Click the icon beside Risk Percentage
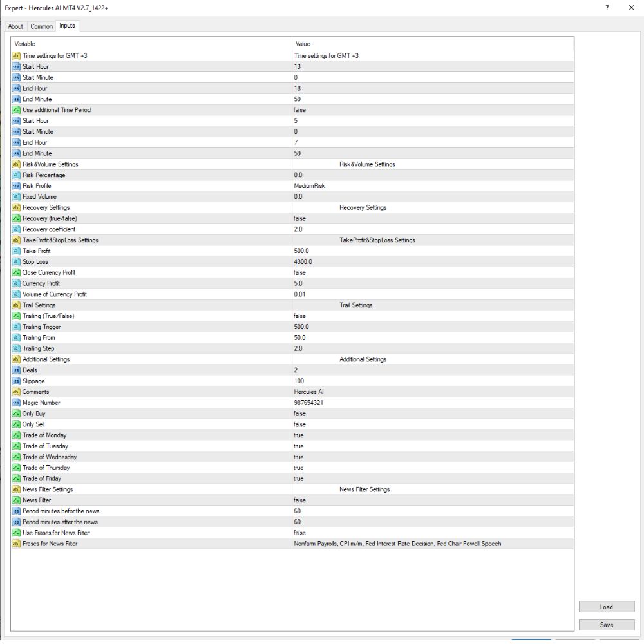 click(16, 175)
